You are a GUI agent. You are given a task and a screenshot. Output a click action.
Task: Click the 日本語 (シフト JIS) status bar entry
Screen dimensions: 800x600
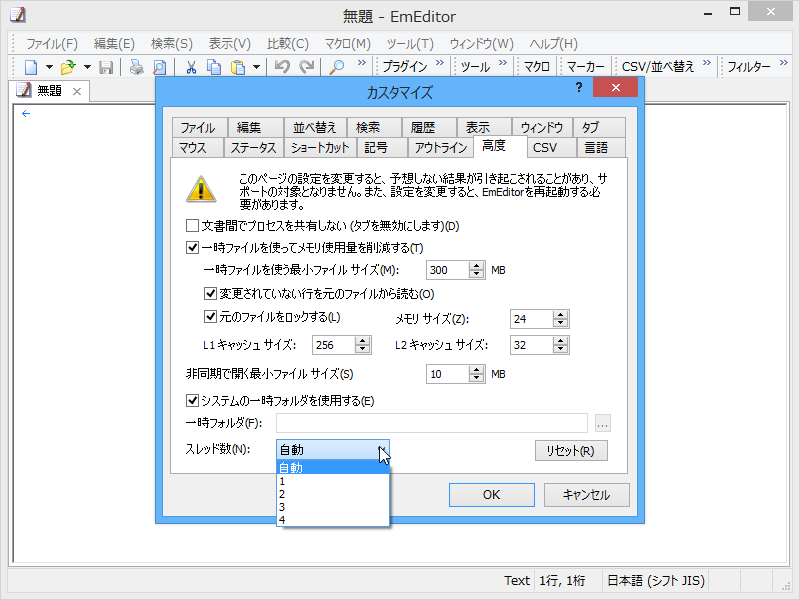tap(656, 581)
